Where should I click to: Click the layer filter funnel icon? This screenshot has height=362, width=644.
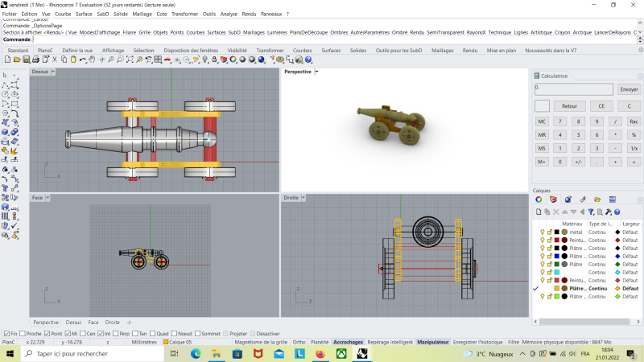click(590, 212)
